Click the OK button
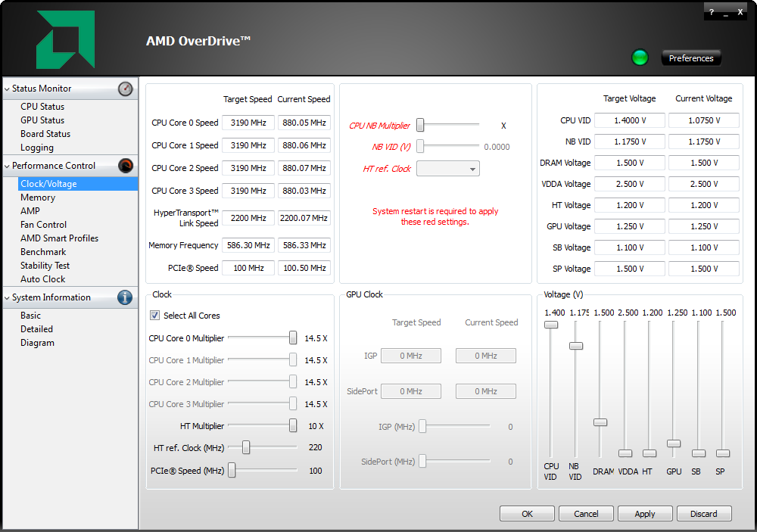 click(x=527, y=514)
